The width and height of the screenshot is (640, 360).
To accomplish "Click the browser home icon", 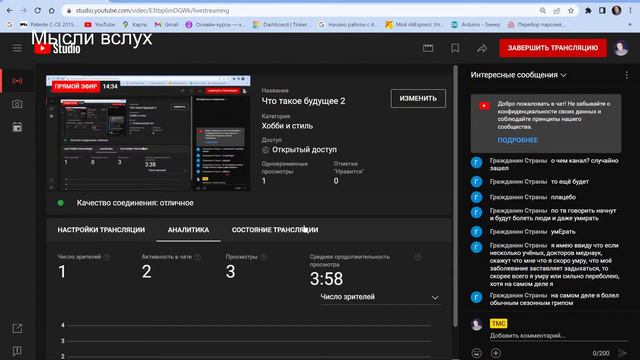I will pyautogui.click(x=51, y=11).
